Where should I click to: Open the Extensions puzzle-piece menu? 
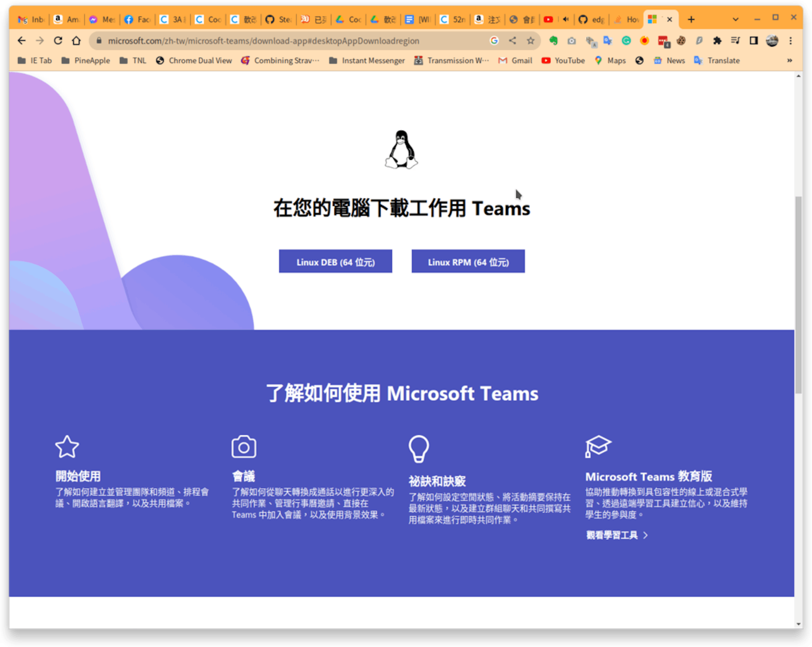[717, 41]
